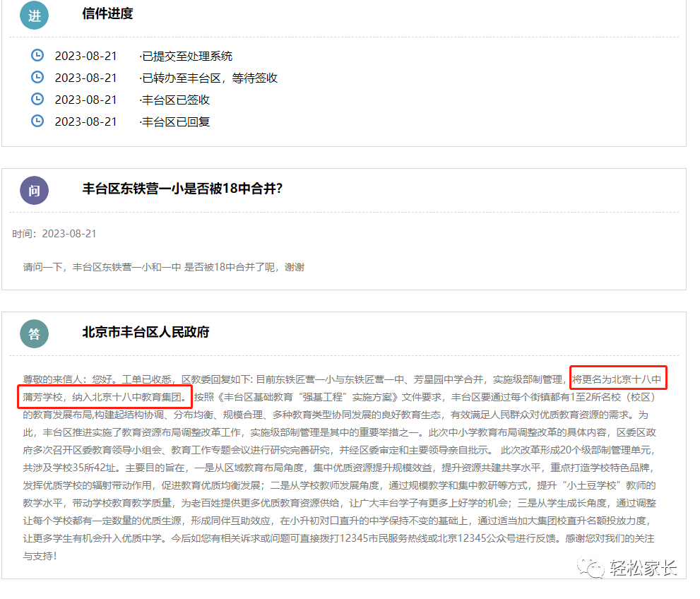This screenshot has height=599, width=700.
Task: Click the reply's last line 与支持!
Action: pyautogui.click(x=40, y=556)
